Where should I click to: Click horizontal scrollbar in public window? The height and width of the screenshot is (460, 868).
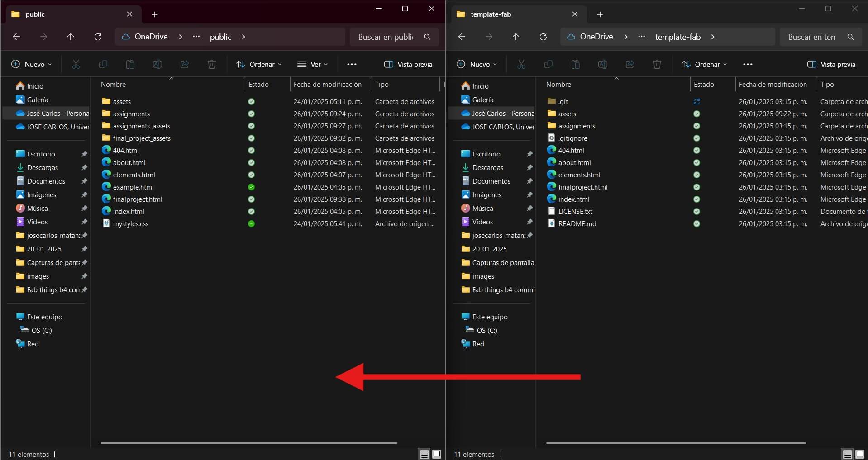coord(249,443)
